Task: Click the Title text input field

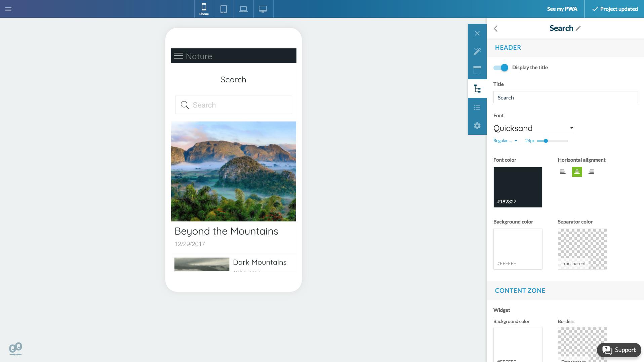Action: click(565, 97)
